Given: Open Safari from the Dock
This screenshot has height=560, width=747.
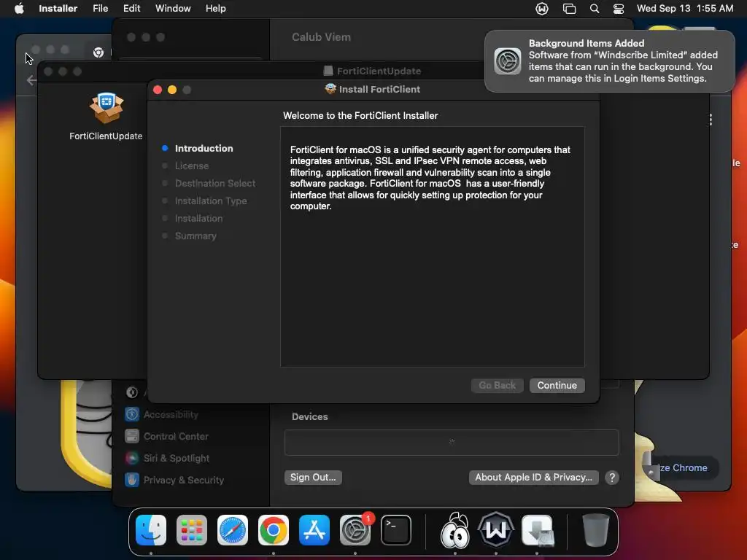Looking at the screenshot, I should 233,530.
